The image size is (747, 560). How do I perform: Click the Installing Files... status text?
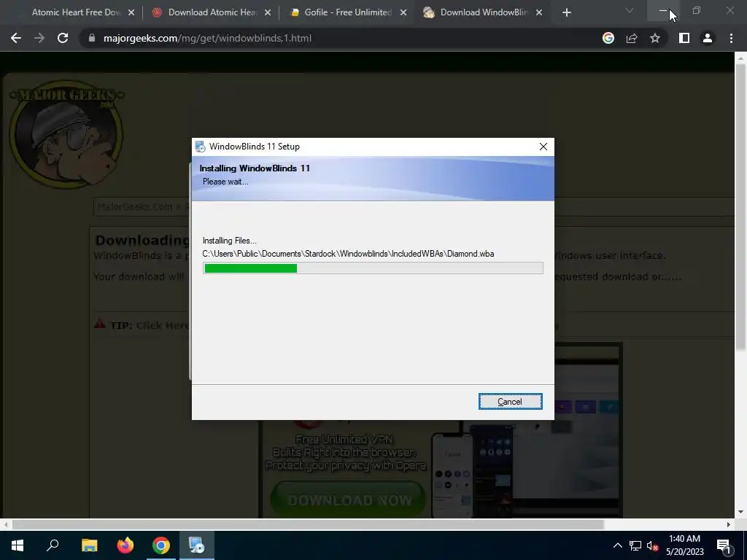[x=229, y=241]
